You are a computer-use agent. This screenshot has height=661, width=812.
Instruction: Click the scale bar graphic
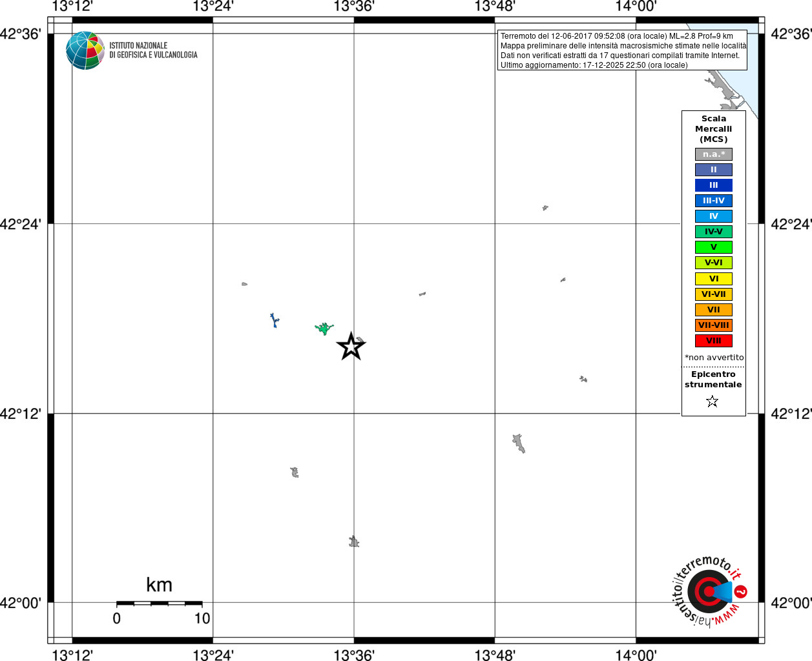[x=159, y=604]
